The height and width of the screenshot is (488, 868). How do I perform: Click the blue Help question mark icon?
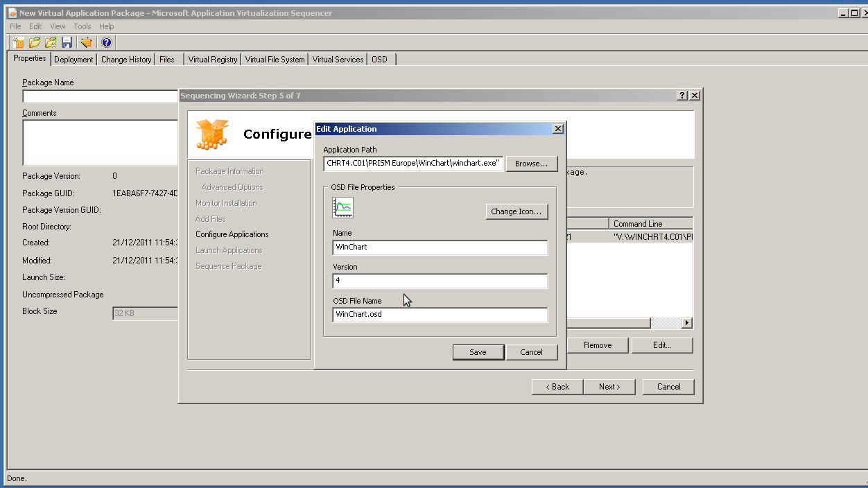[x=106, y=42]
